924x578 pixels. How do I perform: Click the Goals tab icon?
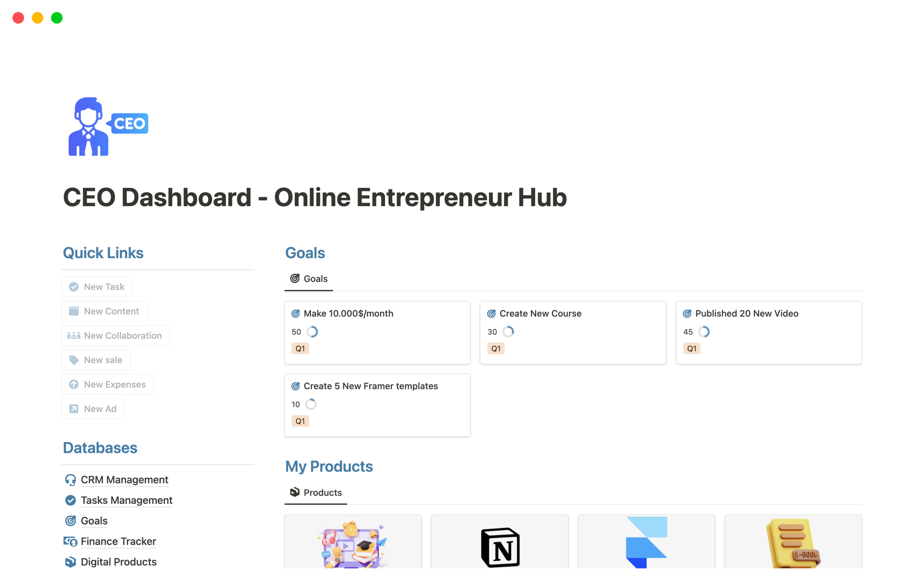coord(294,278)
